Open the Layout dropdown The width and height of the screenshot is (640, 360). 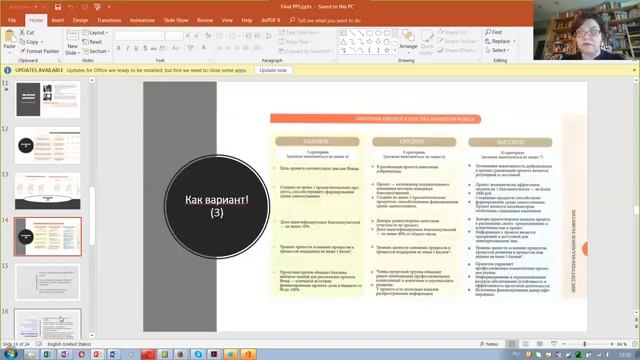pos(95,32)
